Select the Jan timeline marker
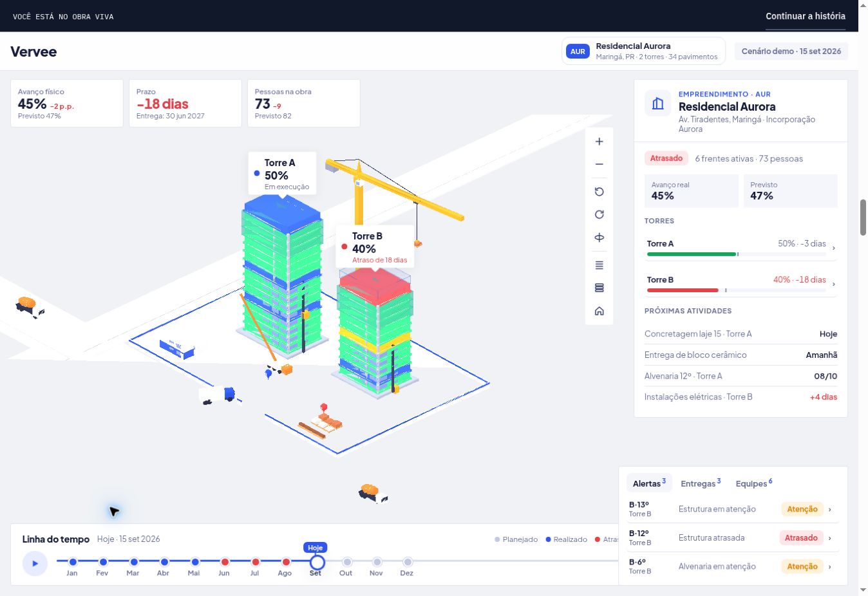868x596 pixels. pyautogui.click(x=73, y=562)
